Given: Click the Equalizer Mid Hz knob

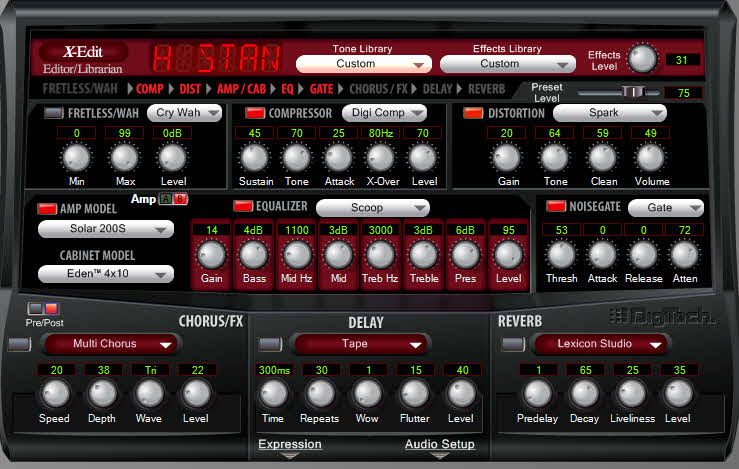Looking at the screenshot, I should pyautogui.click(x=296, y=255).
